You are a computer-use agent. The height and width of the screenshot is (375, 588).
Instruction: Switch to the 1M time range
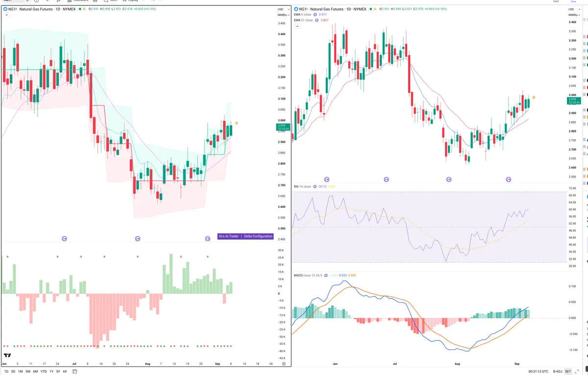[20, 372]
